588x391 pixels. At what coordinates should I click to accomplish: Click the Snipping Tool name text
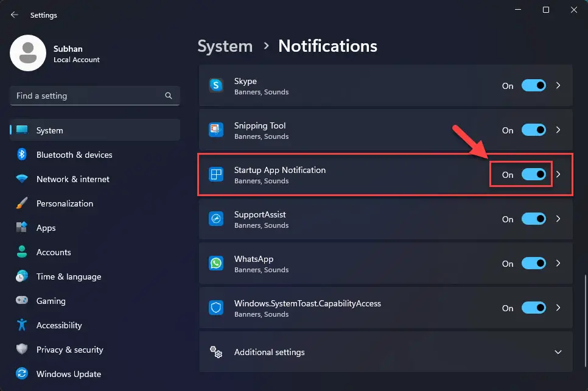(x=260, y=125)
